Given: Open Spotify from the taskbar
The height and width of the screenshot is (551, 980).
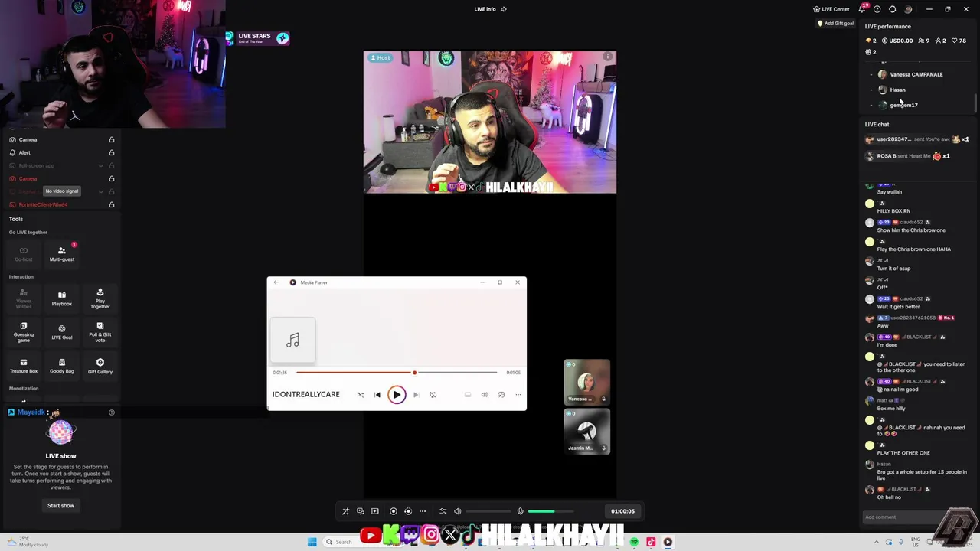Looking at the screenshot, I should point(634,542).
